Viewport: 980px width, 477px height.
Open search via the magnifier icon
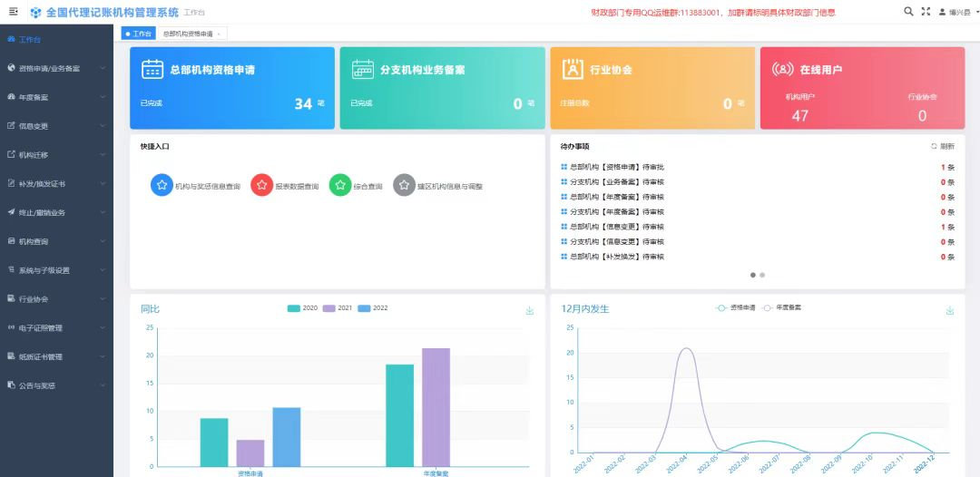click(908, 11)
